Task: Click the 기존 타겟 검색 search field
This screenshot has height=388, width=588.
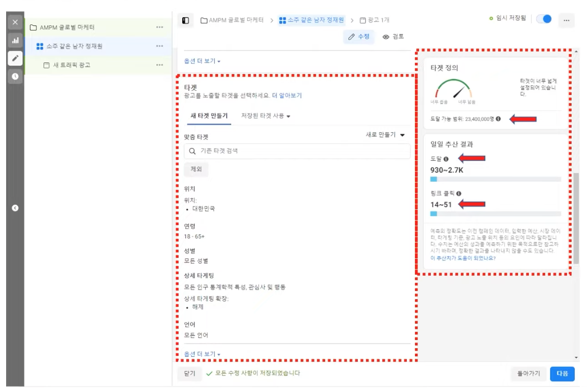Action: coord(297,151)
